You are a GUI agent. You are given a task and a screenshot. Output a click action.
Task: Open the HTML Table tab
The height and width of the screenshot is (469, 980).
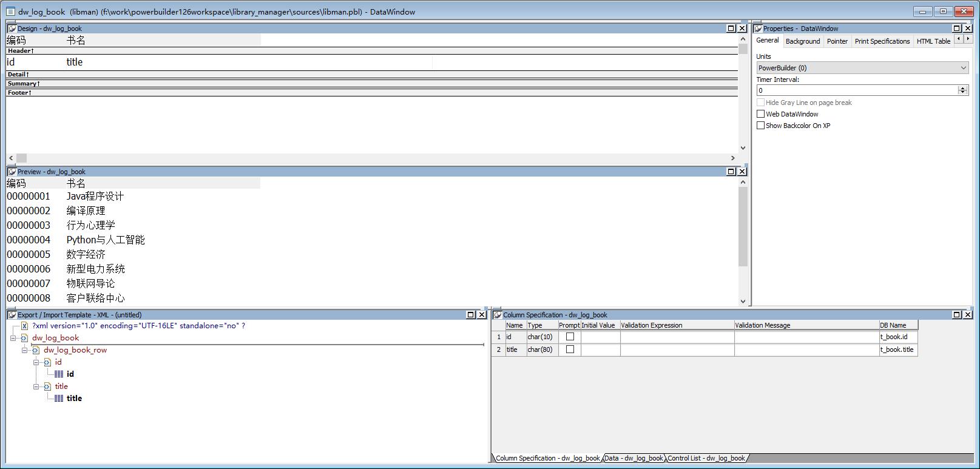[933, 41]
